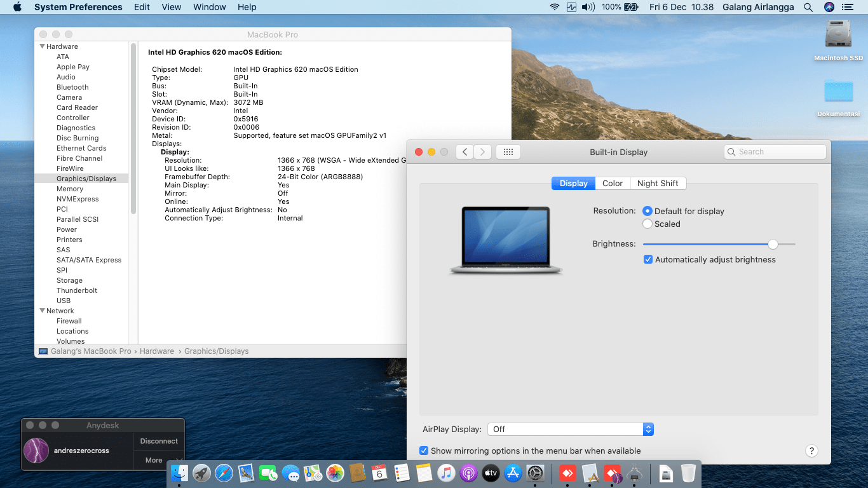Image resolution: width=868 pixels, height=488 pixels.
Task: Open the App Store from the Dock
Action: coord(513,473)
